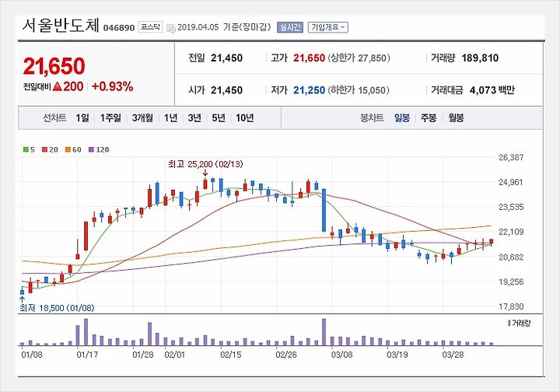560x392 pixels.
Task: Click the calendar icon beside the date 2019.04.05
Action: coord(171,28)
